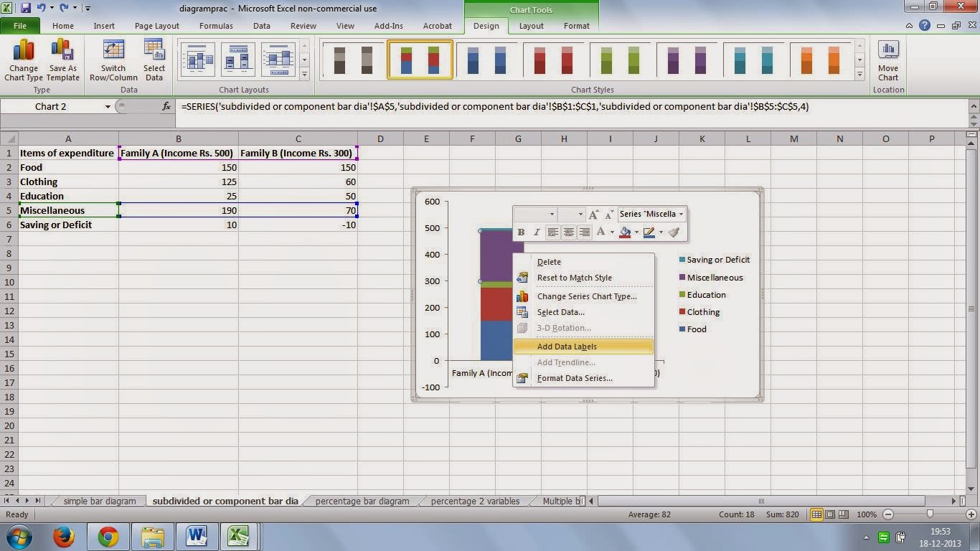This screenshot has width=980, height=551.
Task: Toggle Italic on the floating mini toolbar
Action: pyautogui.click(x=536, y=232)
